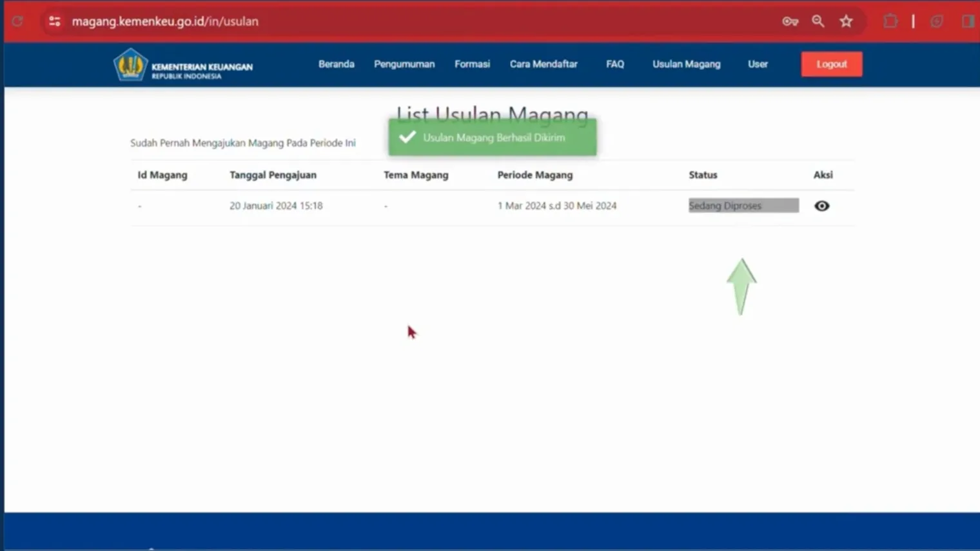
Task: Reload the page using the browser refresh icon
Action: tap(17, 21)
